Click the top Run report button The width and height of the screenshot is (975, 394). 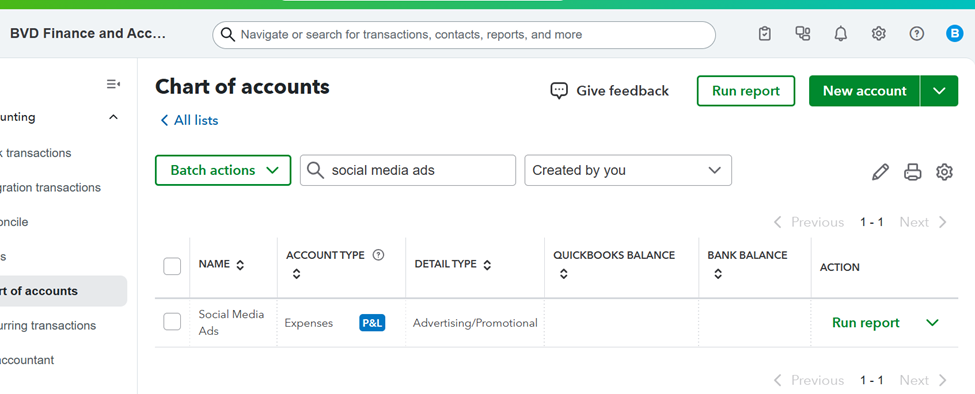[746, 91]
